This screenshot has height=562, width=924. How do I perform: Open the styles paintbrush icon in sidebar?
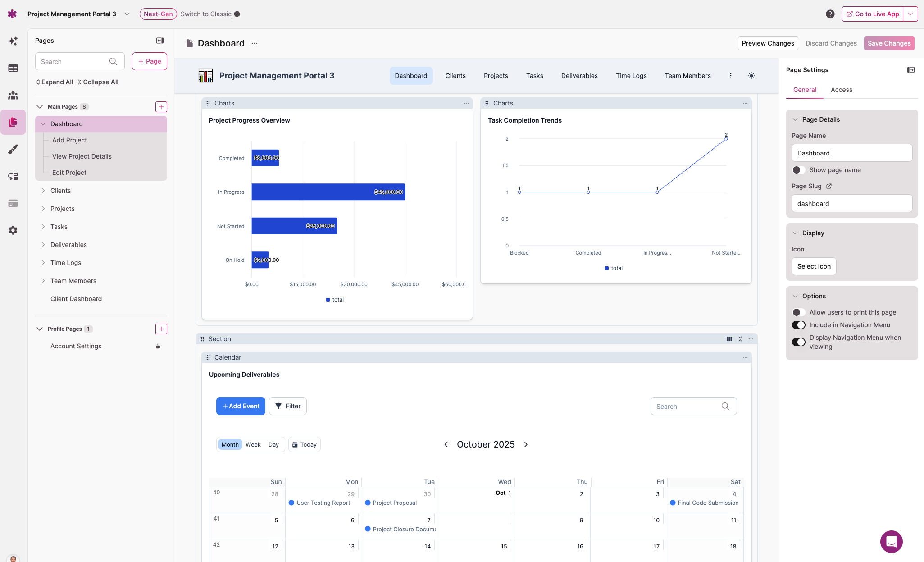(13, 149)
